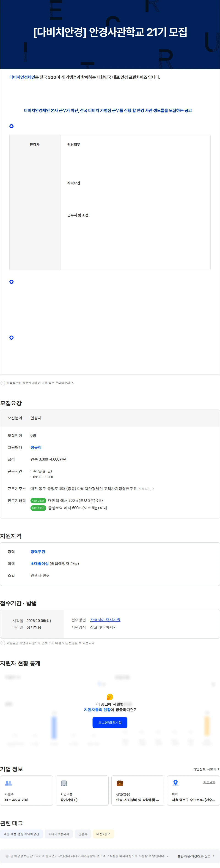The height and width of the screenshot is (868, 220).
Task: Click the map pin icon in 위치 card
Action: point(176,783)
